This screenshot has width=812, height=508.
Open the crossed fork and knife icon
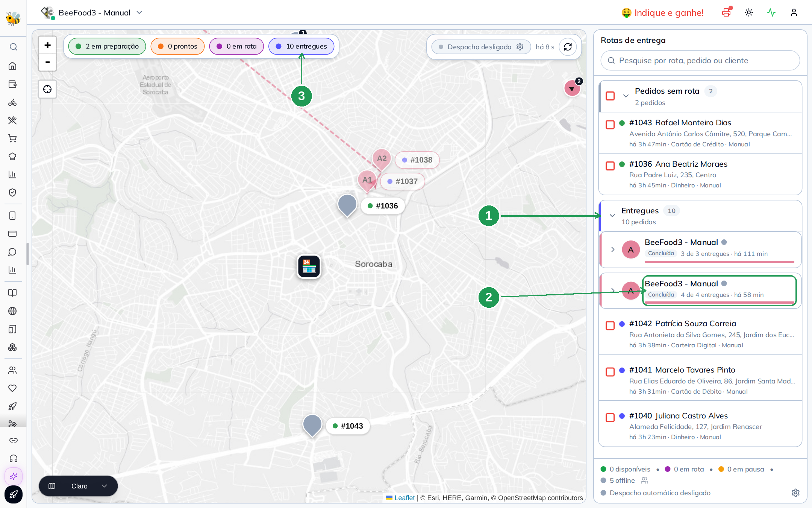pyautogui.click(x=13, y=120)
